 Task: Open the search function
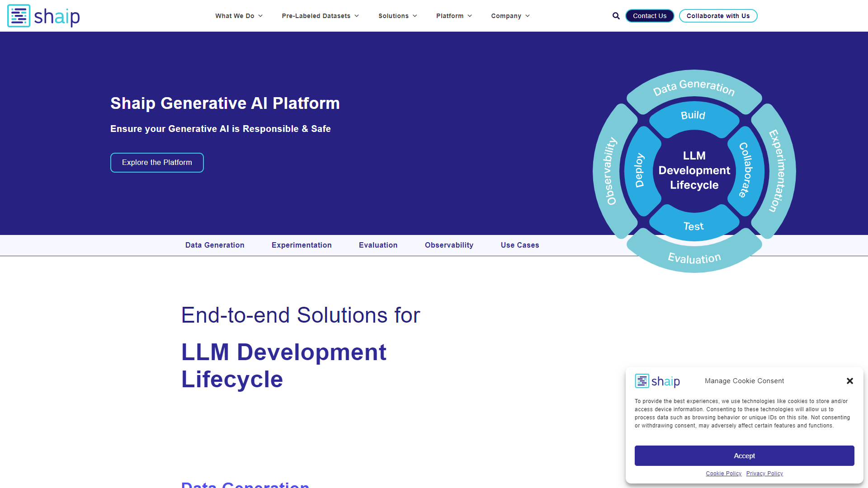[616, 16]
